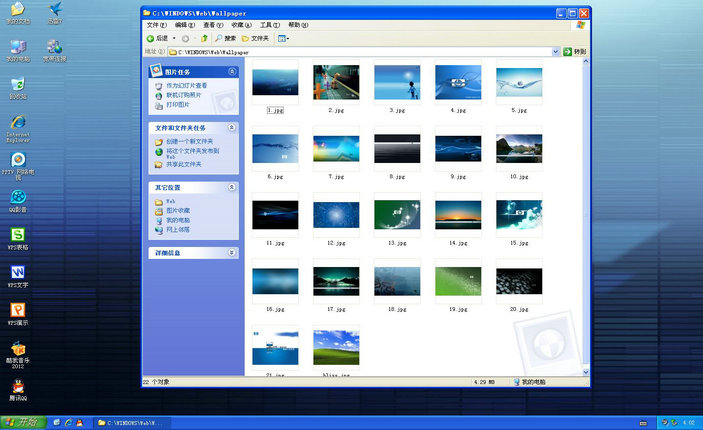
Task: Click the Back (后退) navigation button
Action: [x=158, y=38]
